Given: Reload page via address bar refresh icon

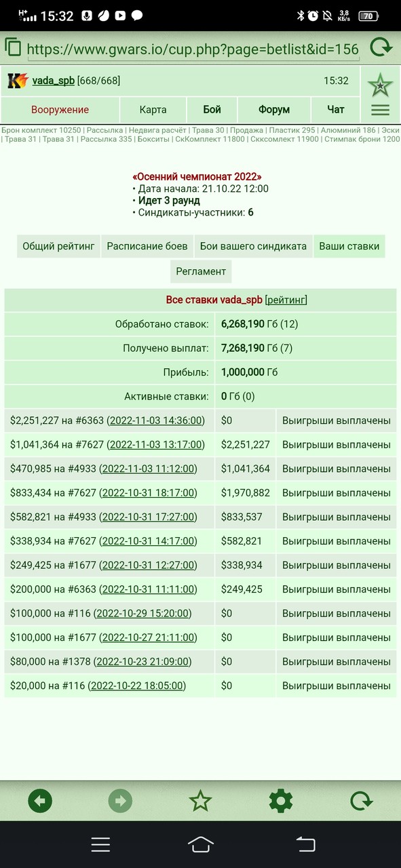Looking at the screenshot, I should [x=381, y=47].
